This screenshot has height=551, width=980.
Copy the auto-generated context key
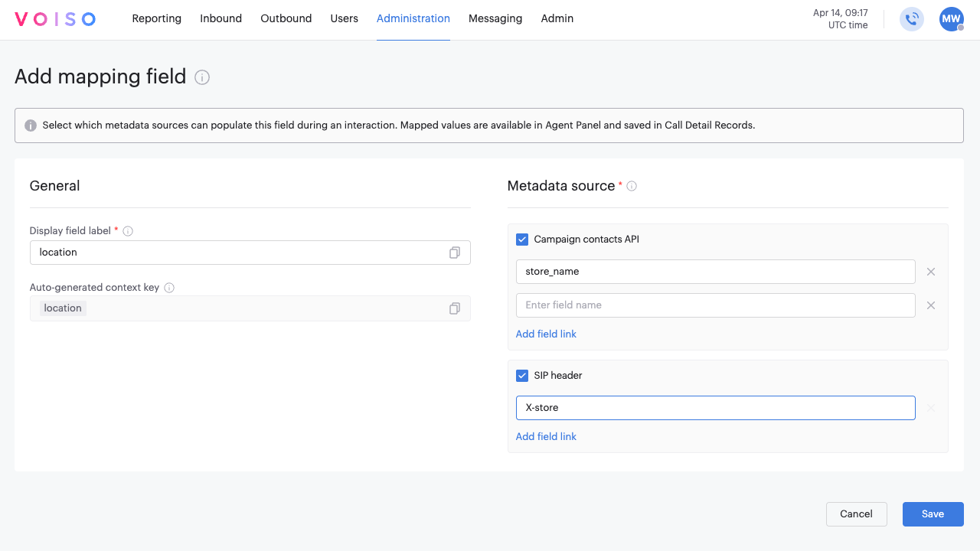click(x=455, y=308)
